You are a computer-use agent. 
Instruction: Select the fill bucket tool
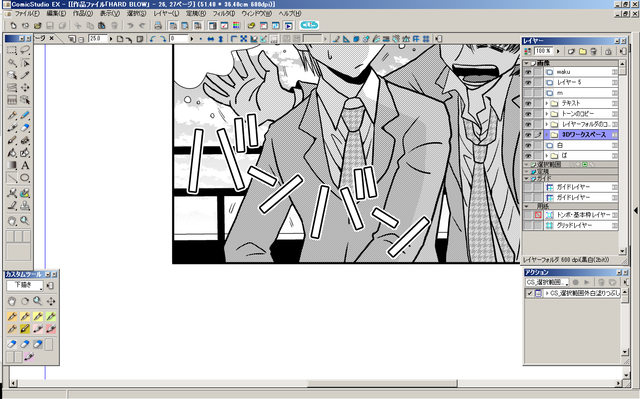[12, 153]
